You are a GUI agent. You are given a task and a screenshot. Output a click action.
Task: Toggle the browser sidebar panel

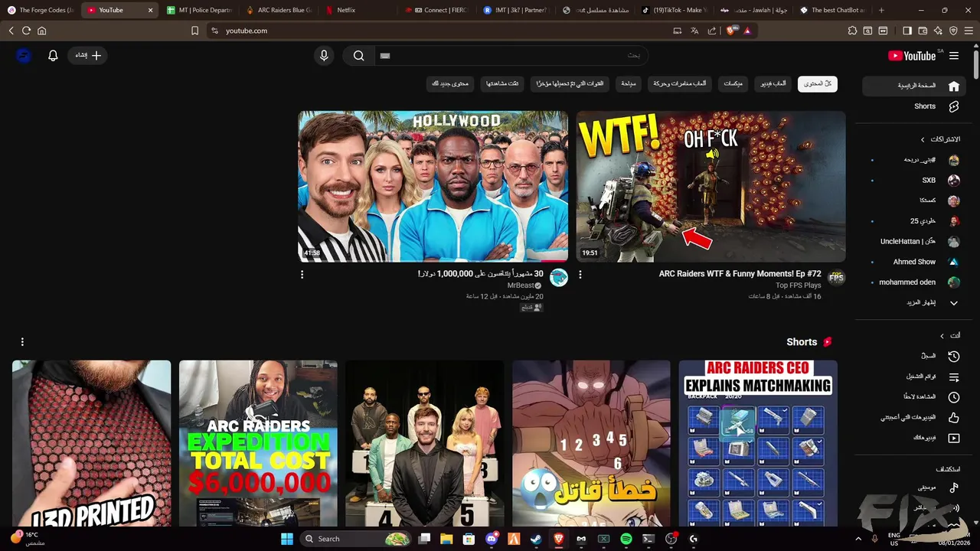(907, 31)
